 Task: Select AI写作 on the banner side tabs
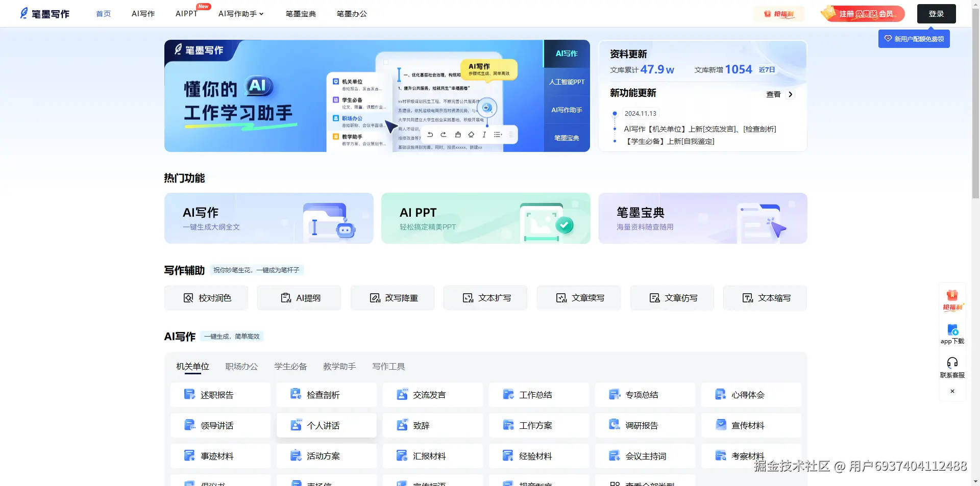click(x=567, y=54)
